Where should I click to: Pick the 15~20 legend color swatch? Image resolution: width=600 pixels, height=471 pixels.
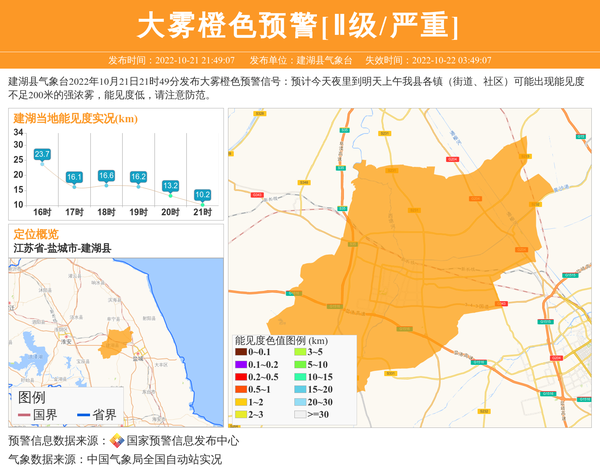299,389
